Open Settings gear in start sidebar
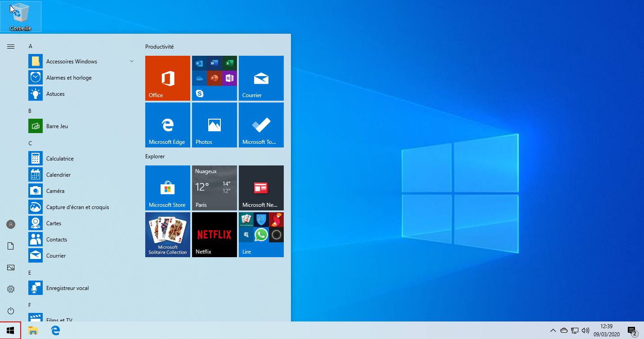Image resolution: width=644 pixels, height=339 pixels. 11,289
